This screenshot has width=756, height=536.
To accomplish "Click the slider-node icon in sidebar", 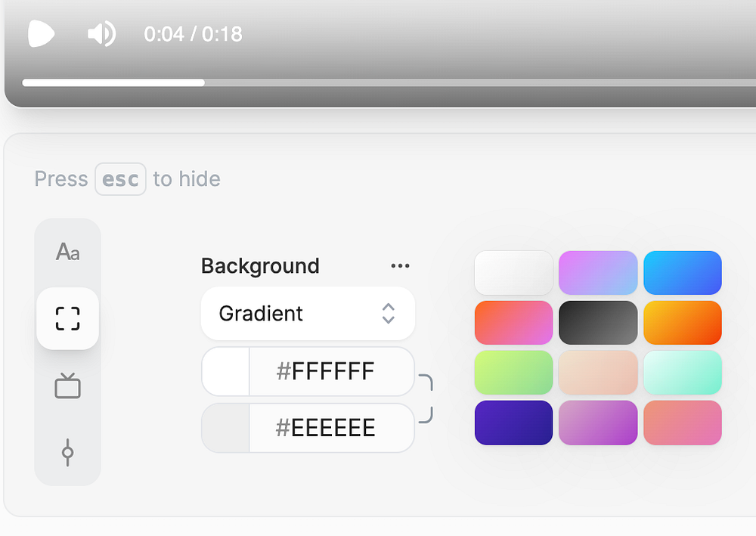I will [67, 453].
